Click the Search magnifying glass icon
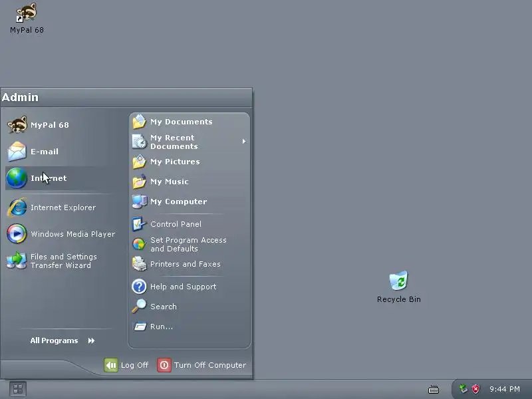 pos(139,307)
